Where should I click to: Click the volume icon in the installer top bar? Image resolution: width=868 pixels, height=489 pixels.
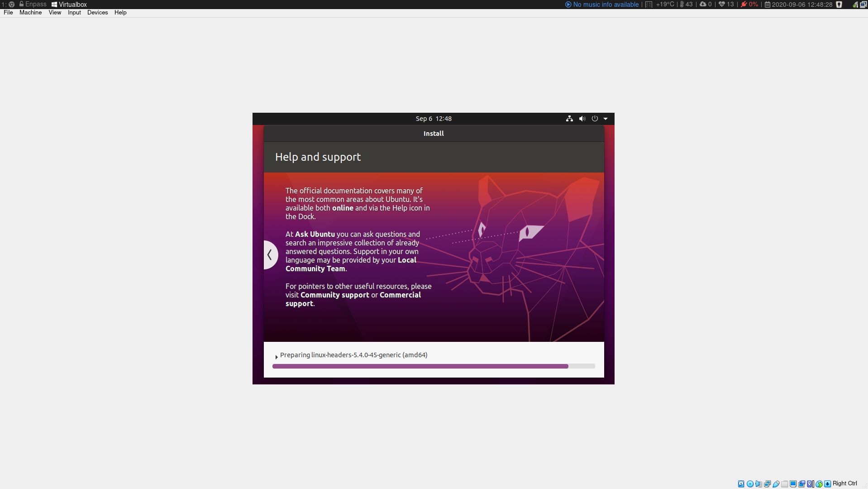pyautogui.click(x=582, y=119)
